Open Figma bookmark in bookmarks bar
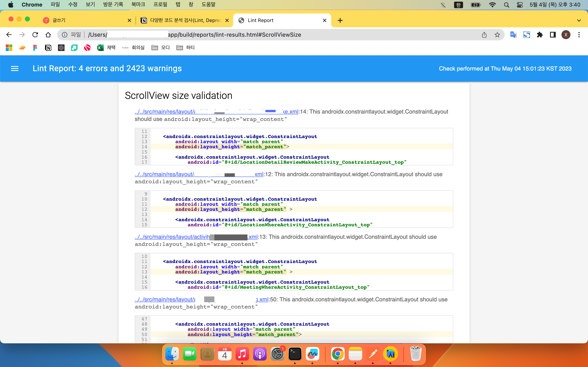The height and width of the screenshot is (367, 588). tap(35, 48)
